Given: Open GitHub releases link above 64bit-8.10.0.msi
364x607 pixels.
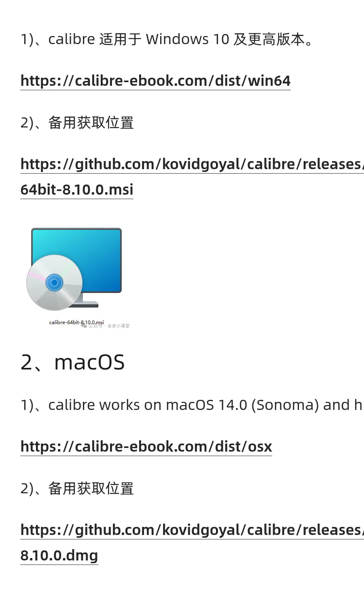Looking at the screenshot, I should pos(192,164).
